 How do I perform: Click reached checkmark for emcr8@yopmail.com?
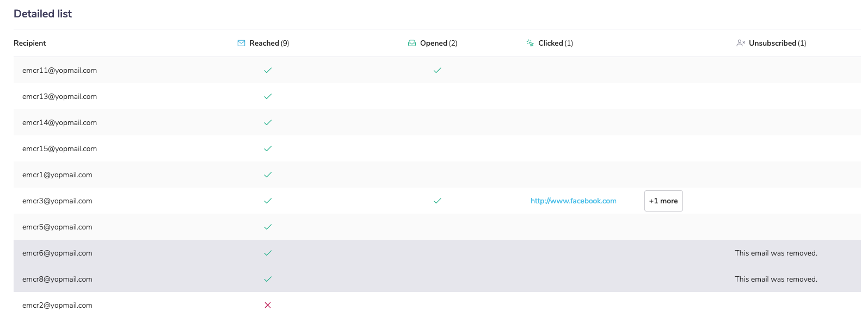(268, 279)
